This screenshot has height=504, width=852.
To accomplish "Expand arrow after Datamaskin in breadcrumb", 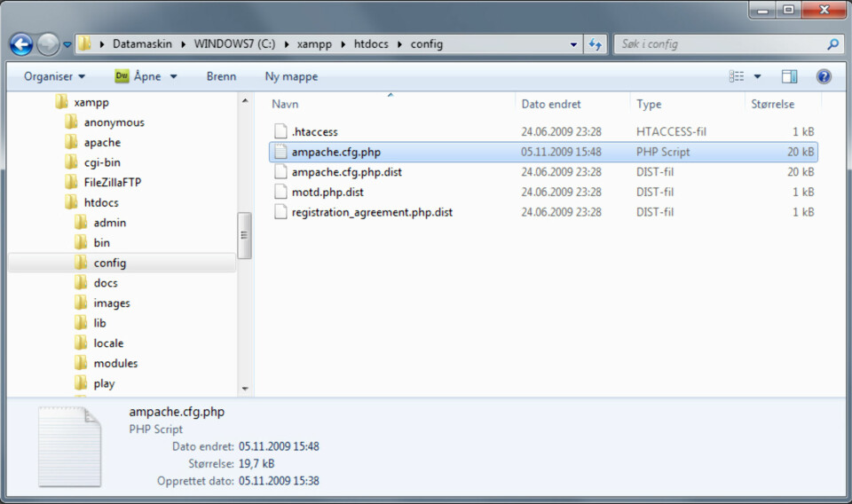I will coord(183,44).
